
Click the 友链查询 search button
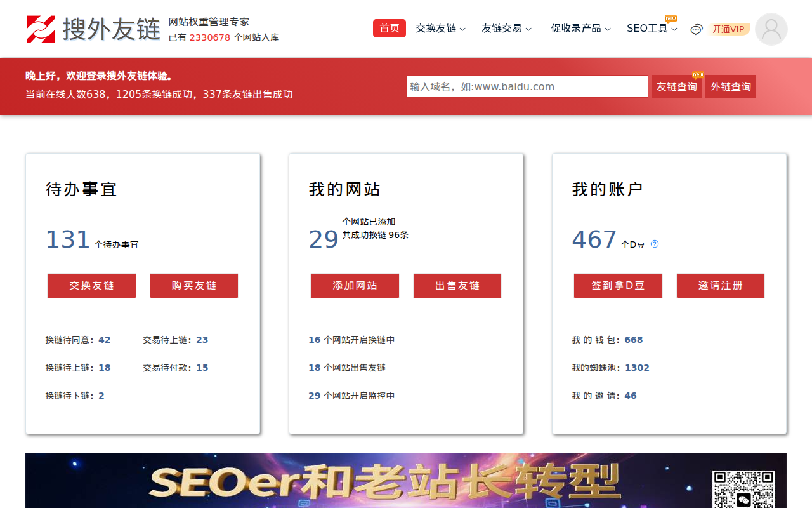pyautogui.click(x=677, y=86)
